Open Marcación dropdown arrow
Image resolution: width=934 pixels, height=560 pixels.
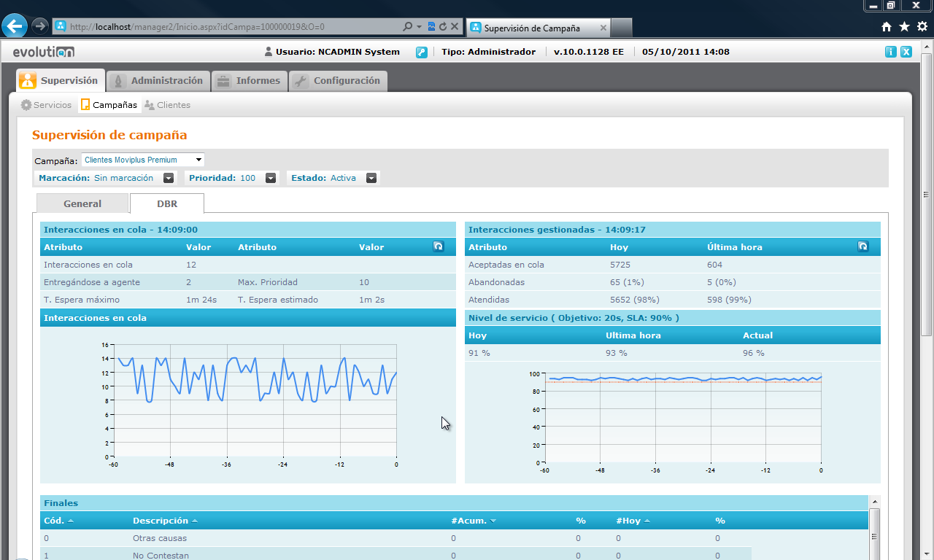(169, 178)
